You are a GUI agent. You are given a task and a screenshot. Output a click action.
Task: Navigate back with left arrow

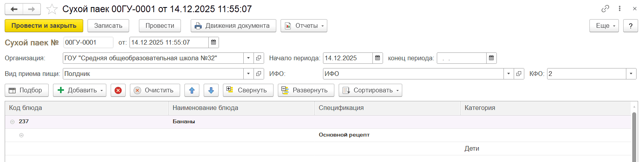click(14, 9)
